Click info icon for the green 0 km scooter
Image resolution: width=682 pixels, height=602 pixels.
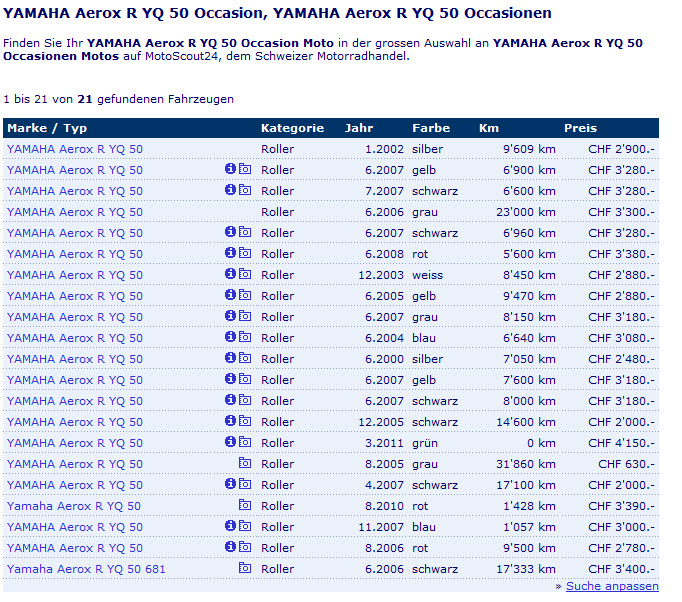point(230,443)
